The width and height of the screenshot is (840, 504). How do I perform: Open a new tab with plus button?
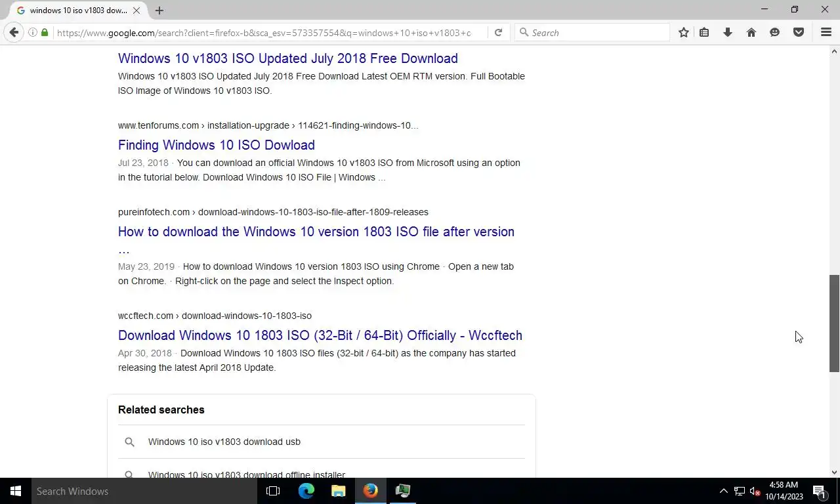tap(159, 10)
